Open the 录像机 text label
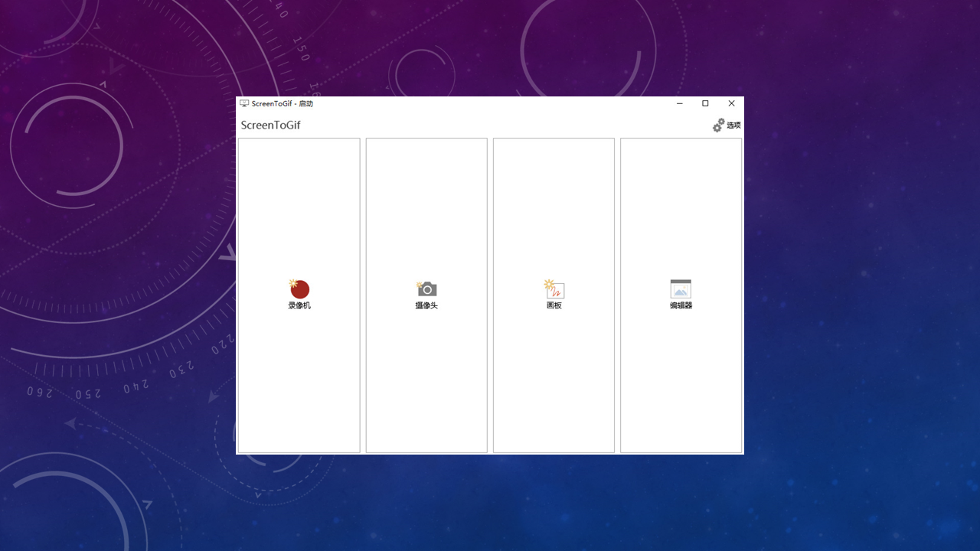Viewport: 980px width, 551px height. (x=299, y=305)
